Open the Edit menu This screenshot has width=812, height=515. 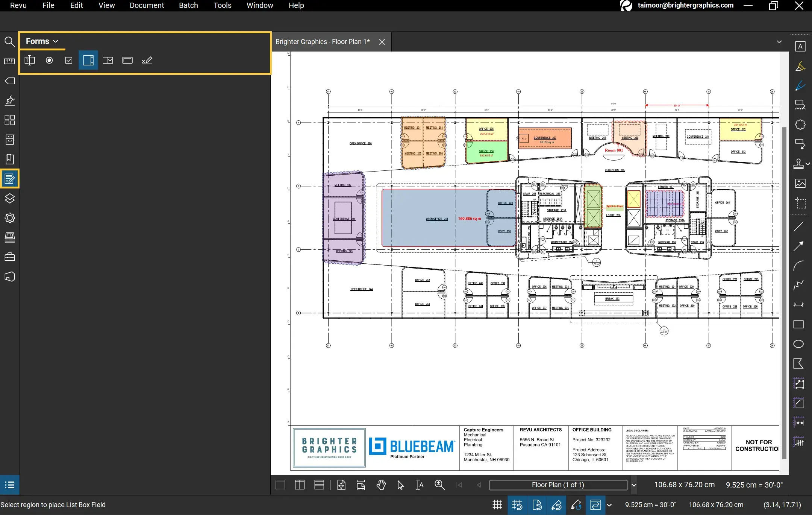[x=76, y=5]
